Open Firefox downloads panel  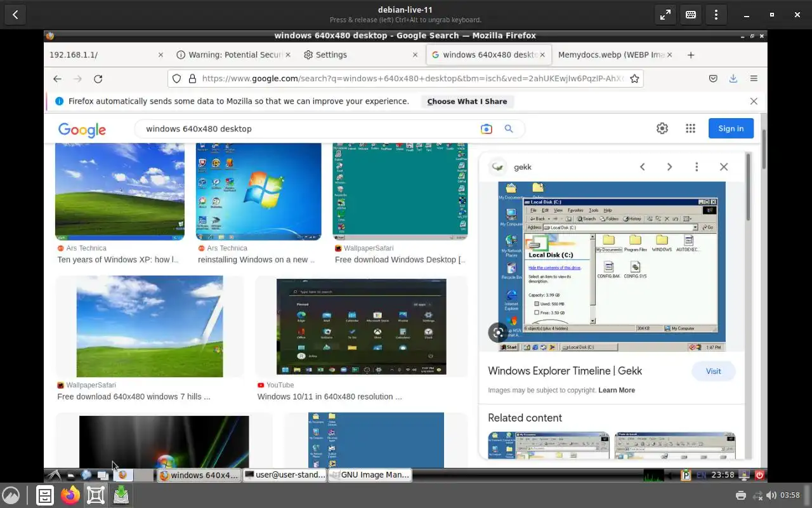click(733, 79)
